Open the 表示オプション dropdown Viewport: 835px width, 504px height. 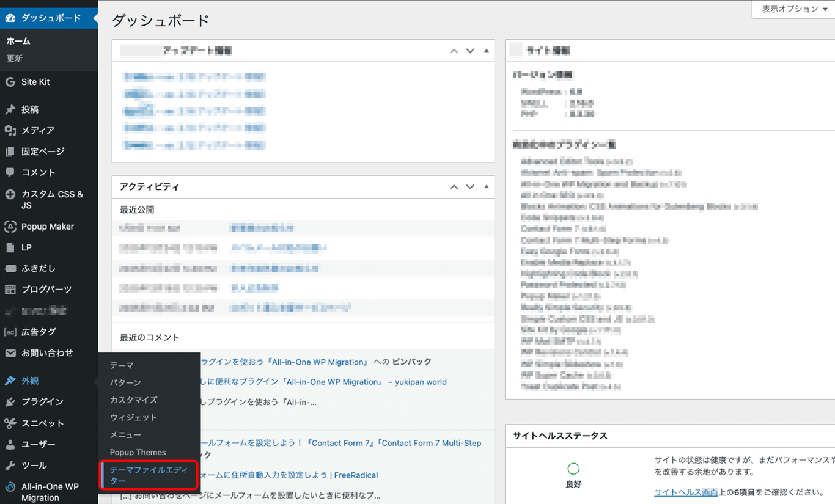(x=794, y=9)
